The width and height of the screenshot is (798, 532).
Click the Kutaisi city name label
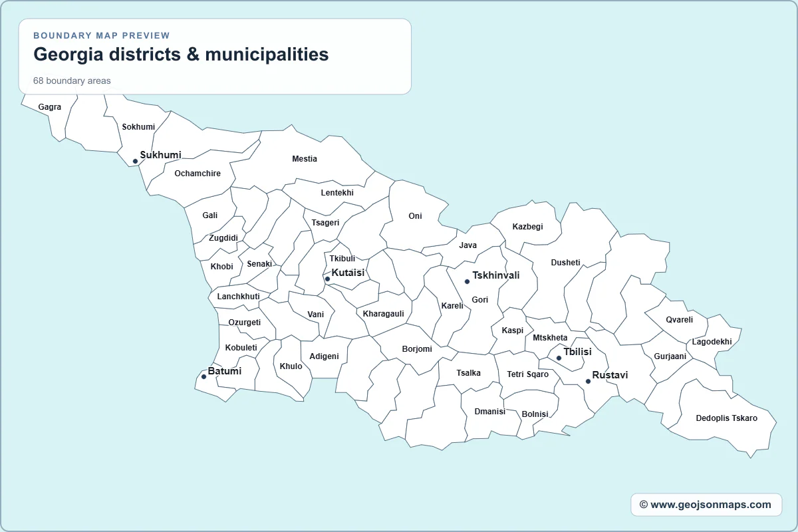tap(348, 273)
